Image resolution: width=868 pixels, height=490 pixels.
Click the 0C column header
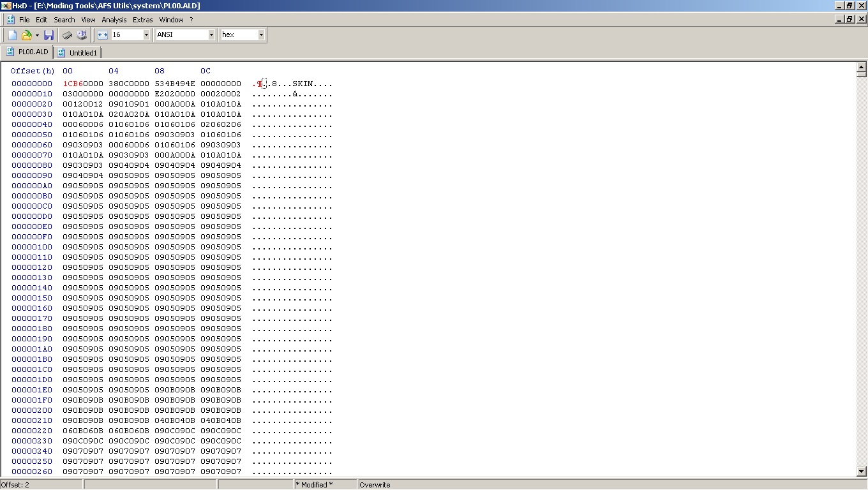click(x=206, y=71)
